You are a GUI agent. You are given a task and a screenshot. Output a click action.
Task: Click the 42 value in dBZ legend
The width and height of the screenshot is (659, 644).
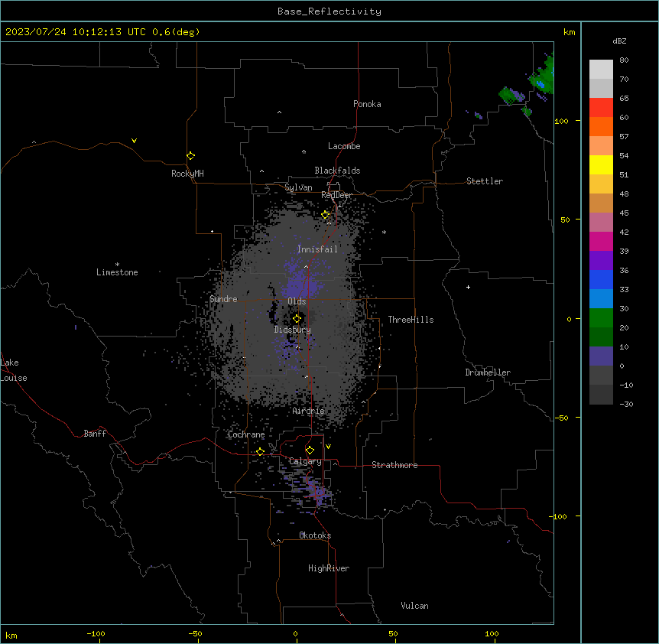tap(624, 232)
